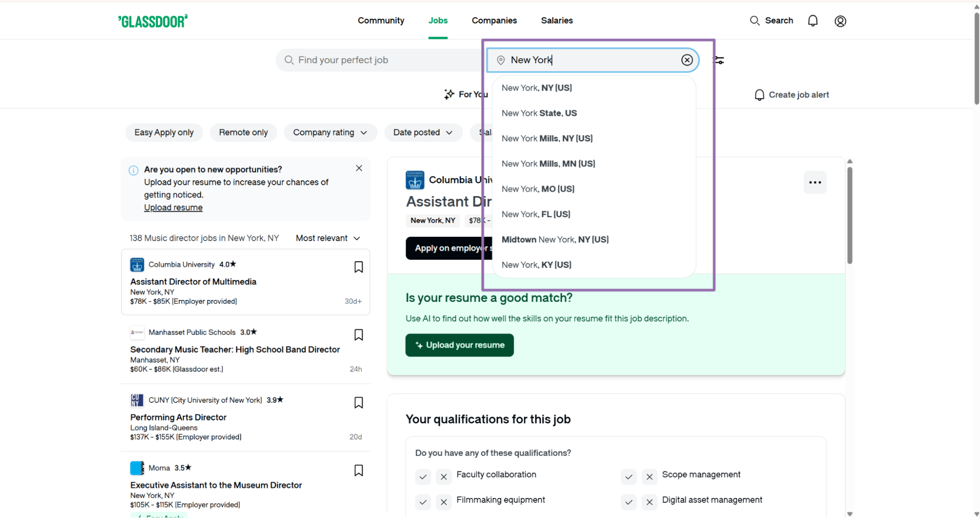Click the Manhasset Public Schools logo

[137, 332]
